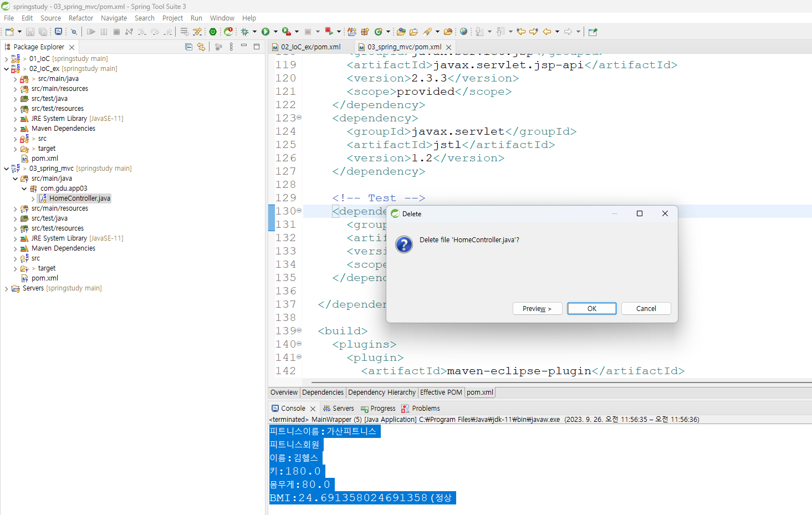This screenshot has height=515, width=812.
Task: Open the Debug dropdown arrow
Action: pyautogui.click(x=254, y=32)
